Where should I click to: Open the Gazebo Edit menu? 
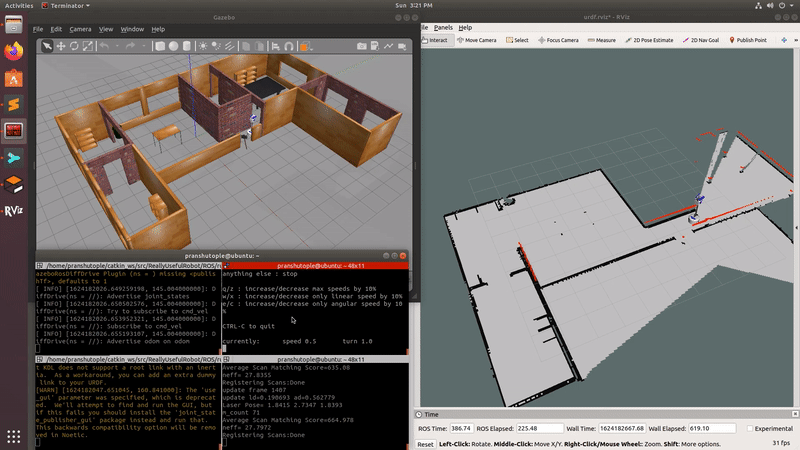[56, 29]
